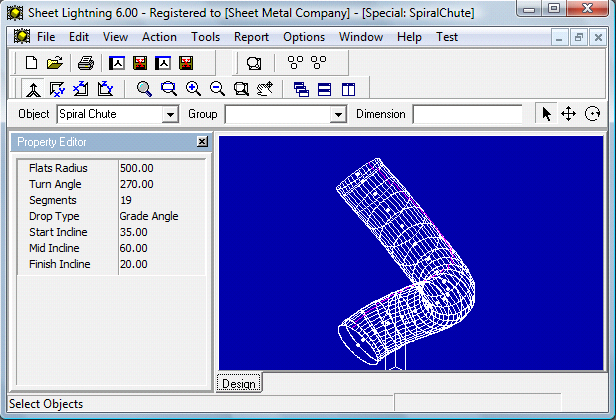Click inside the Dimension input field

click(467, 114)
